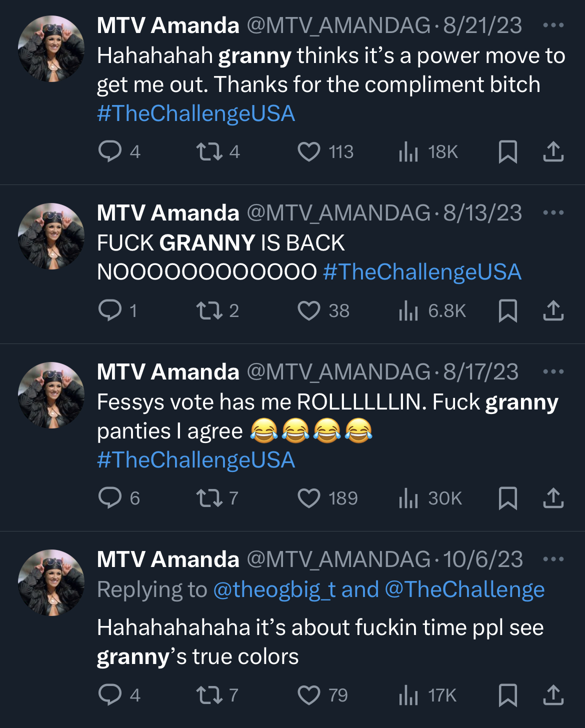The width and height of the screenshot is (585, 728).
Task: Bookmark the 8/21/23 power move tweet
Action: click(508, 151)
